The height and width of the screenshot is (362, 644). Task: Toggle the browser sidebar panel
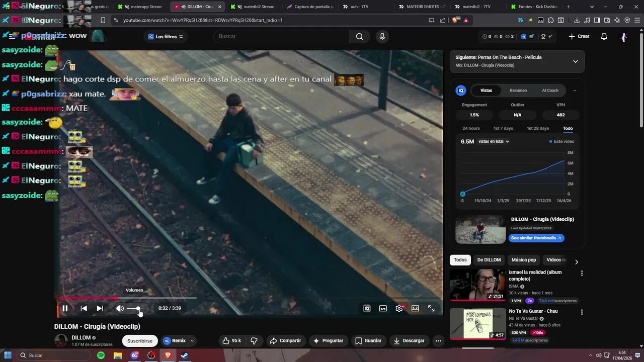(x=597, y=20)
